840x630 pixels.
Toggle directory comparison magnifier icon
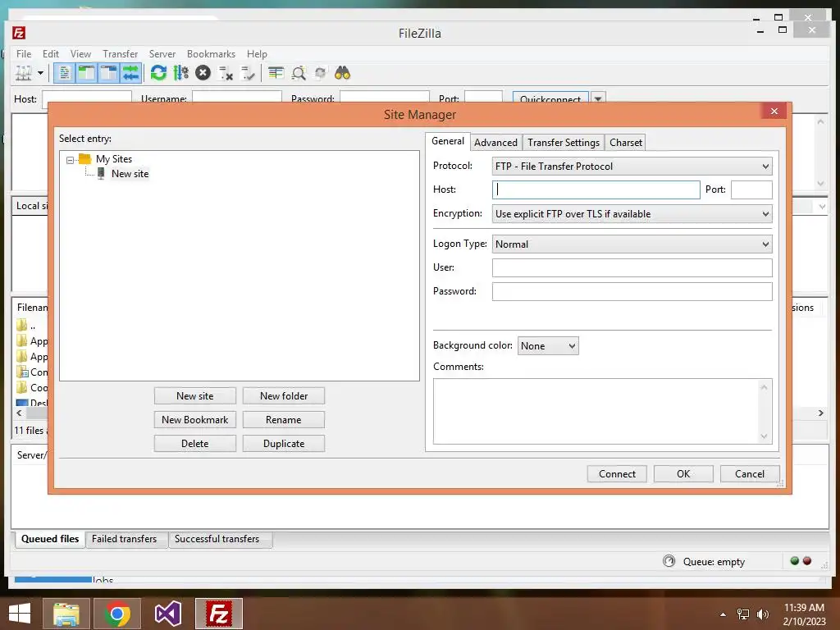[x=299, y=73]
